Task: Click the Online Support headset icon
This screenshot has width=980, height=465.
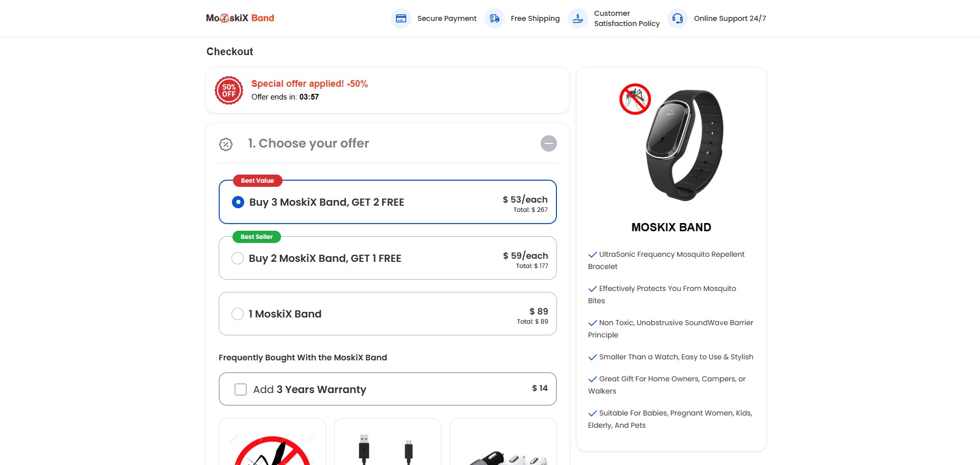Action: pyautogui.click(x=678, y=18)
